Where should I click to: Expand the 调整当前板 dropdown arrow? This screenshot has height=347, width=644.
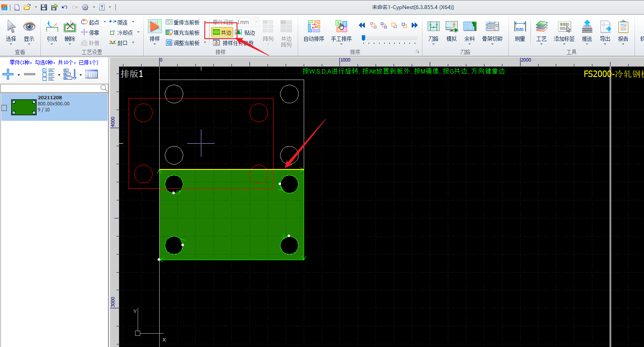coord(205,43)
